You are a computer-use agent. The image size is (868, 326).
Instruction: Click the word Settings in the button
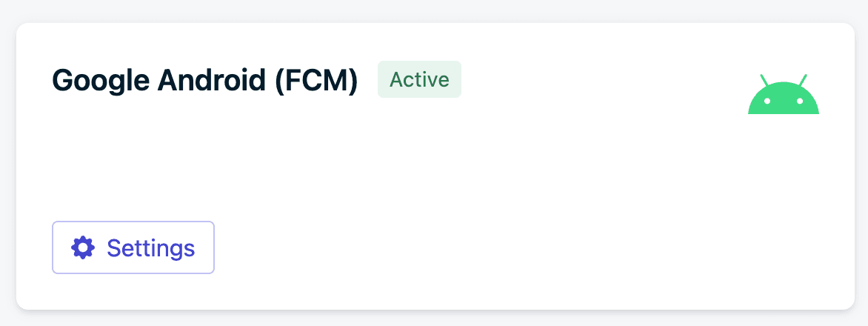coord(150,247)
